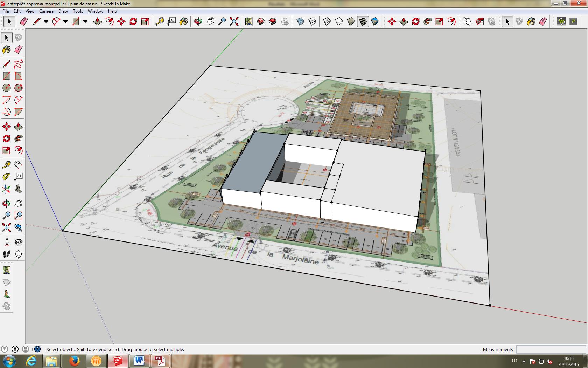Click the model credits status icon
Image resolution: width=588 pixels, height=368 pixels.
coord(15,349)
